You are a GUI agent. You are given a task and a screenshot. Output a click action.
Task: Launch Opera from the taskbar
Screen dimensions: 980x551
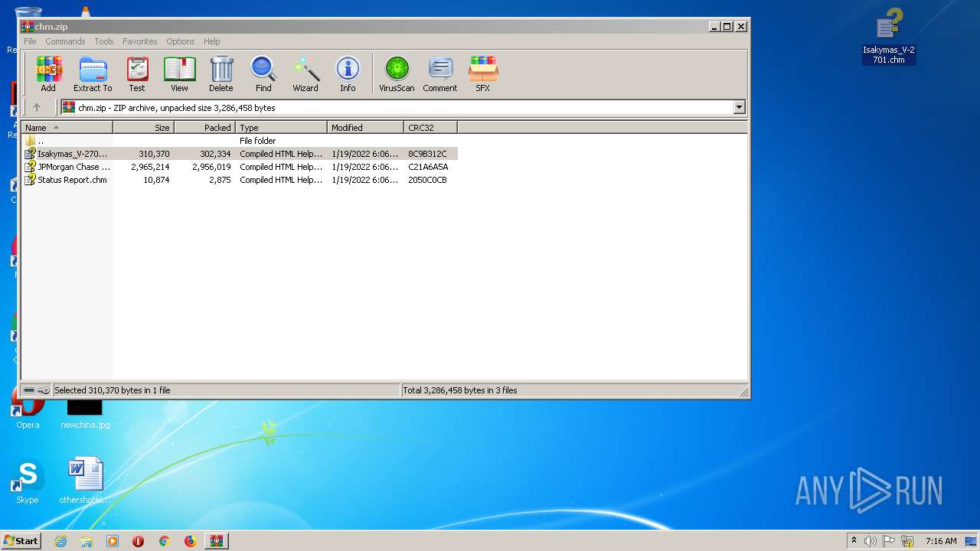point(139,541)
